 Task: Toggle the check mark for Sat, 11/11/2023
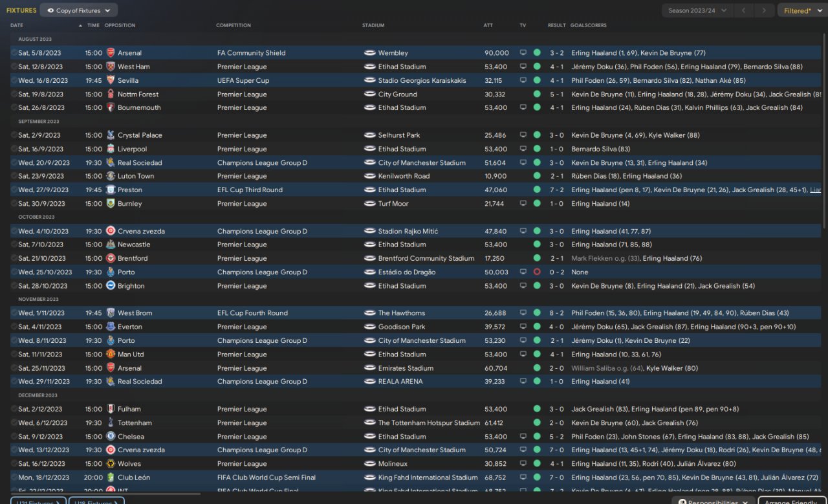[14, 354]
